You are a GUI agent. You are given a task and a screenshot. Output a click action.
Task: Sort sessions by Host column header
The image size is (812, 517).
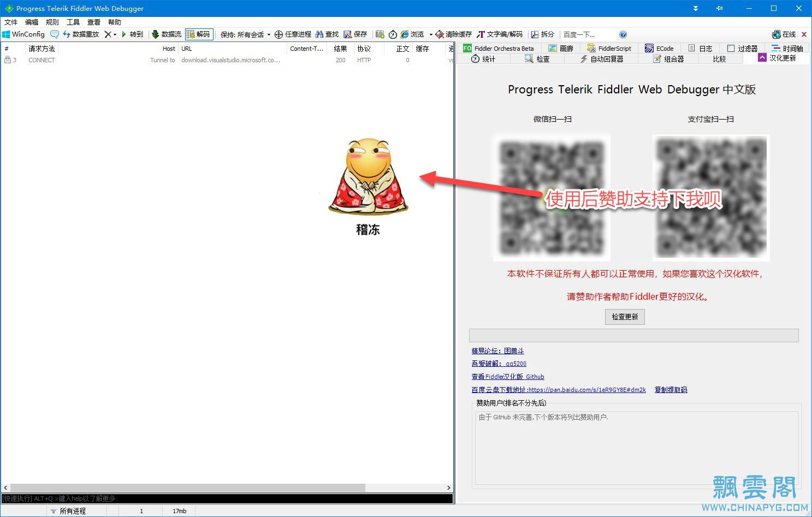pos(118,49)
